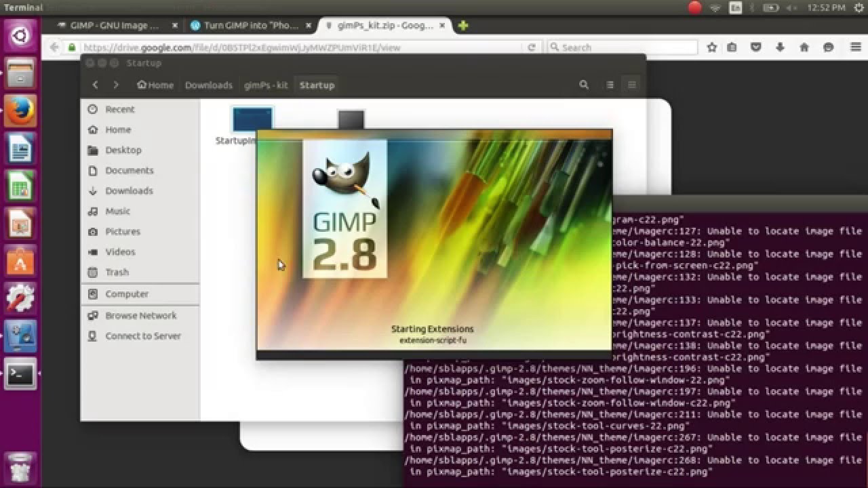Show bookmarks list in Firefox toolbar
This screenshot has width=868, height=488.
pos(732,47)
